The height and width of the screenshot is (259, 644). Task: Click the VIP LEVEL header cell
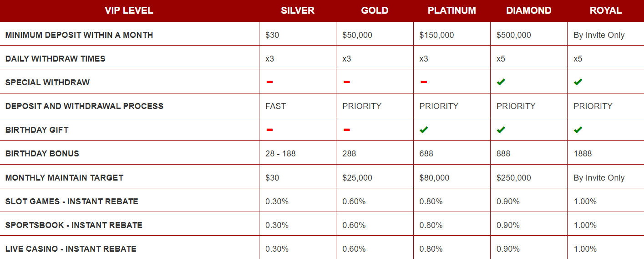pyautogui.click(x=129, y=10)
